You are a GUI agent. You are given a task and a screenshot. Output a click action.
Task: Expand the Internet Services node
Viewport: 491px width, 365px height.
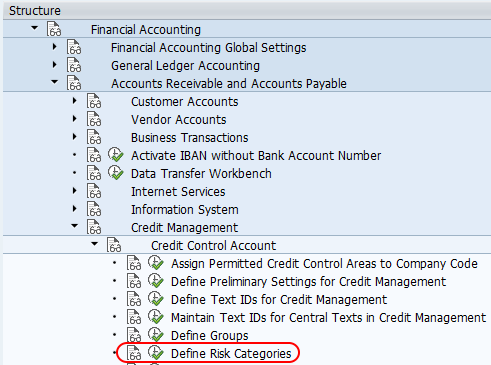coord(75,191)
